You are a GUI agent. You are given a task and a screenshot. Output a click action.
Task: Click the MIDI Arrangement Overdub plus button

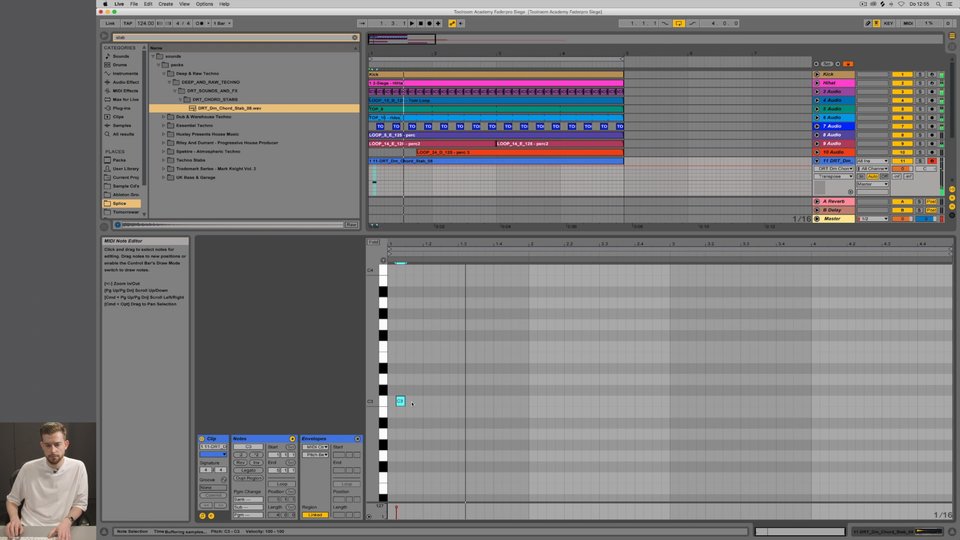pyautogui.click(x=438, y=23)
